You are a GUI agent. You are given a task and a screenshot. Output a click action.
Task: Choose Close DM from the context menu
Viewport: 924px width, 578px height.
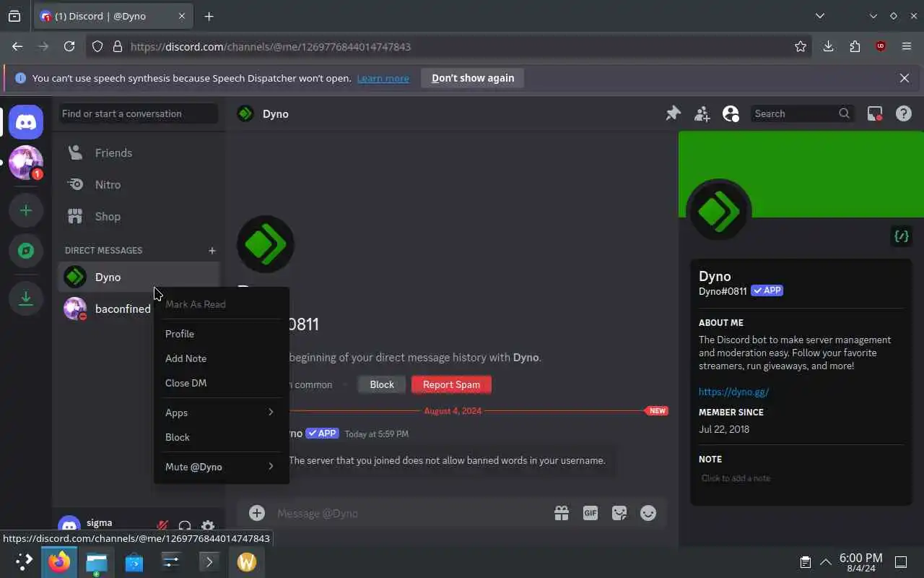click(221, 383)
